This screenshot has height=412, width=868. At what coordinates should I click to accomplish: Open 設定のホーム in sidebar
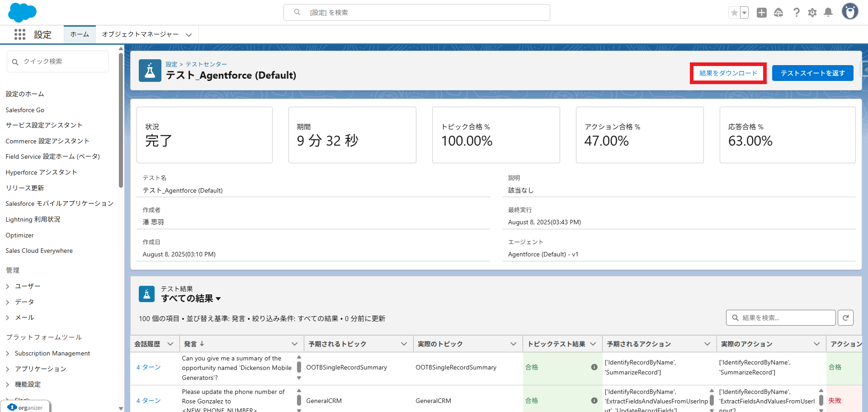(x=25, y=94)
